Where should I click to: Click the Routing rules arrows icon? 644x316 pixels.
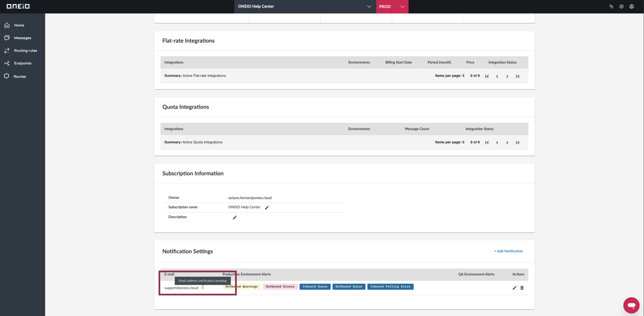pos(7,51)
